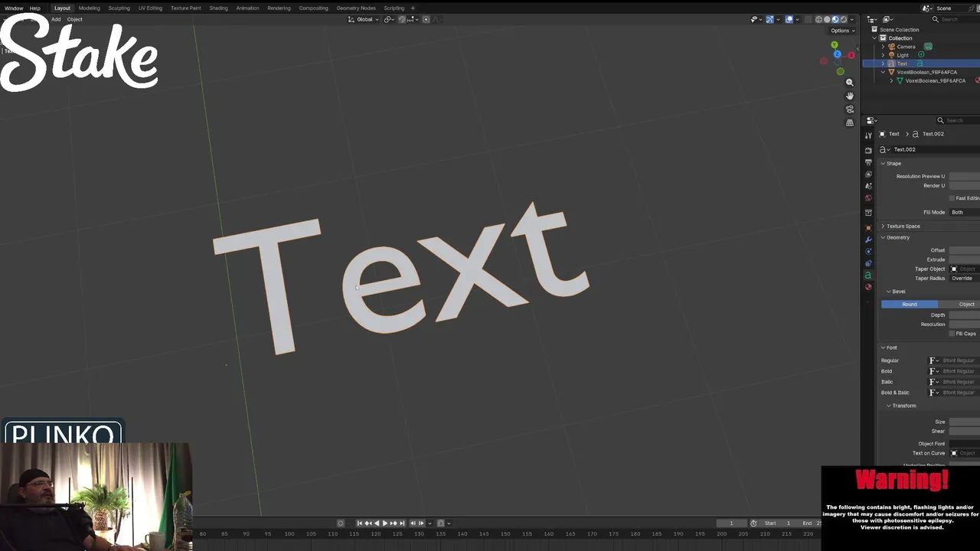This screenshot has height=551, width=980.
Task: Open the Help menu
Action: click(35, 8)
